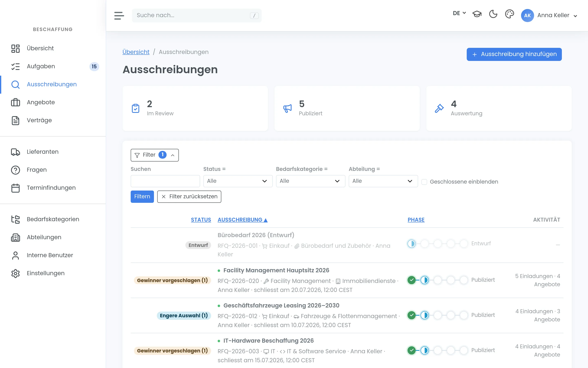This screenshot has width=588, height=368.
Task: Click the AK user avatar
Action: (x=527, y=15)
